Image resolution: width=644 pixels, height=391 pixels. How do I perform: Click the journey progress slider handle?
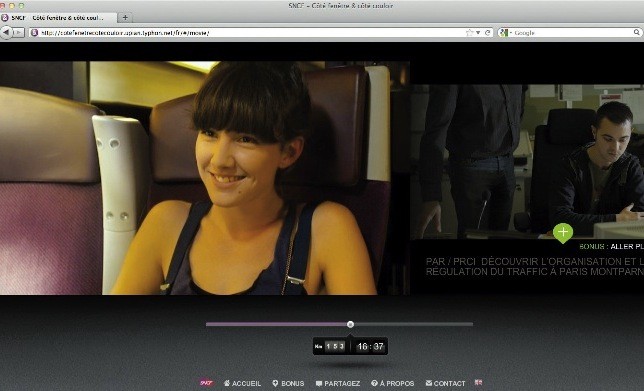[x=350, y=324]
